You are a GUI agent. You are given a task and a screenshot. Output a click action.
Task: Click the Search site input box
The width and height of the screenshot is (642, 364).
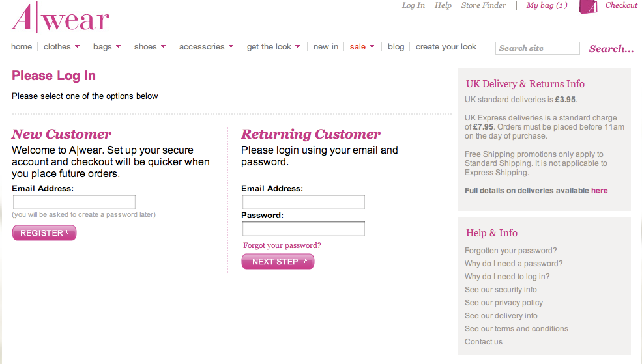click(x=538, y=48)
